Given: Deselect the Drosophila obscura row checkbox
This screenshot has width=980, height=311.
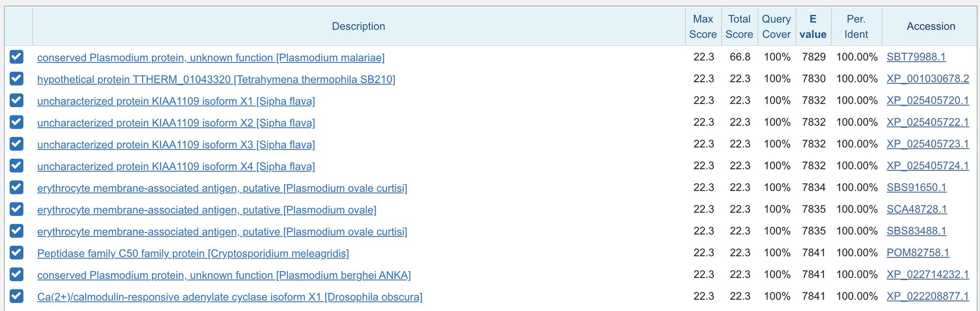Looking at the screenshot, I should point(16,296).
